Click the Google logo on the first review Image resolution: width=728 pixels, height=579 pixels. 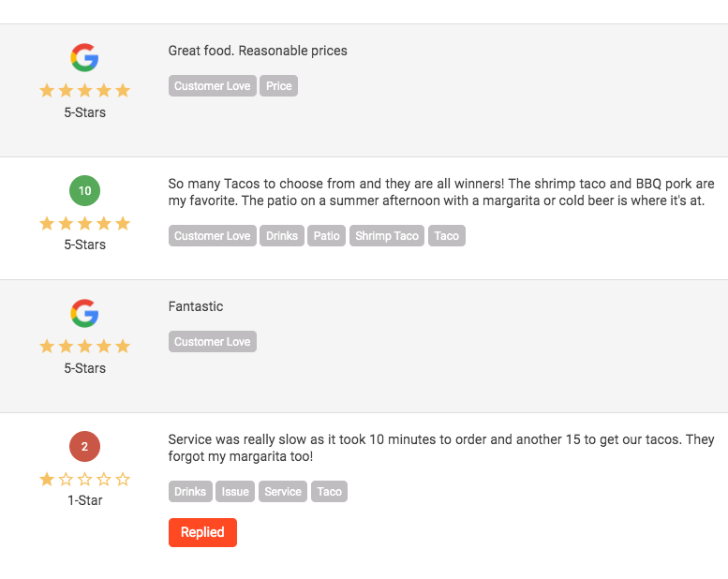click(84, 57)
